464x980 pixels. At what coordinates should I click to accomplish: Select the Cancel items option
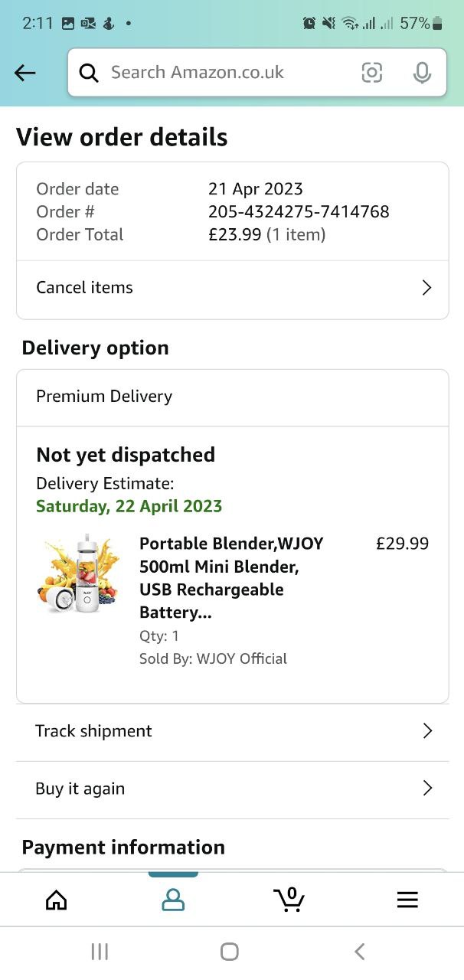pyautogui.click(x=84, y=288)
